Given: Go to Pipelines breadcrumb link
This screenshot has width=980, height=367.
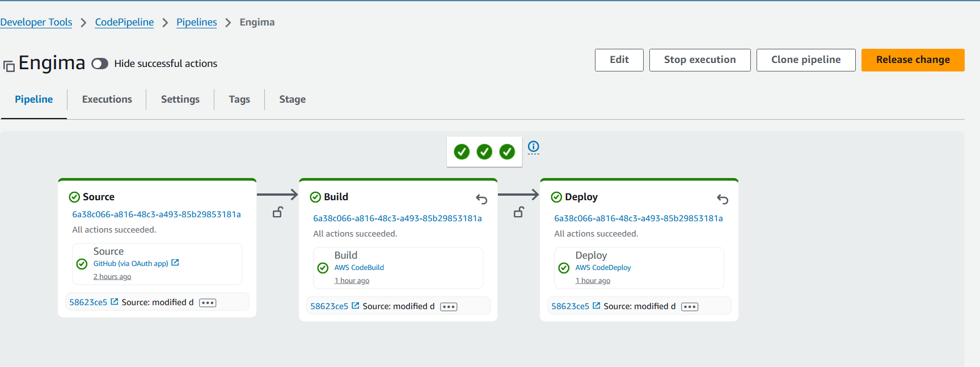Looking at the screenshot, I should [197, 22].
